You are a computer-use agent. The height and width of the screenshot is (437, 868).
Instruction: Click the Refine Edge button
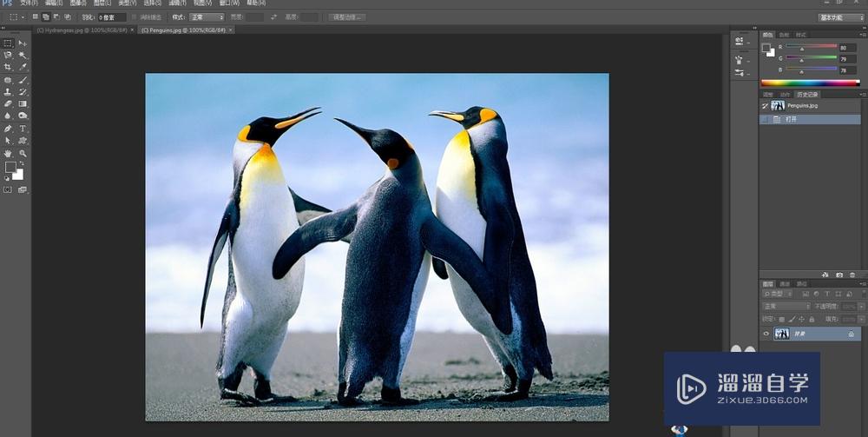point(346,17)
